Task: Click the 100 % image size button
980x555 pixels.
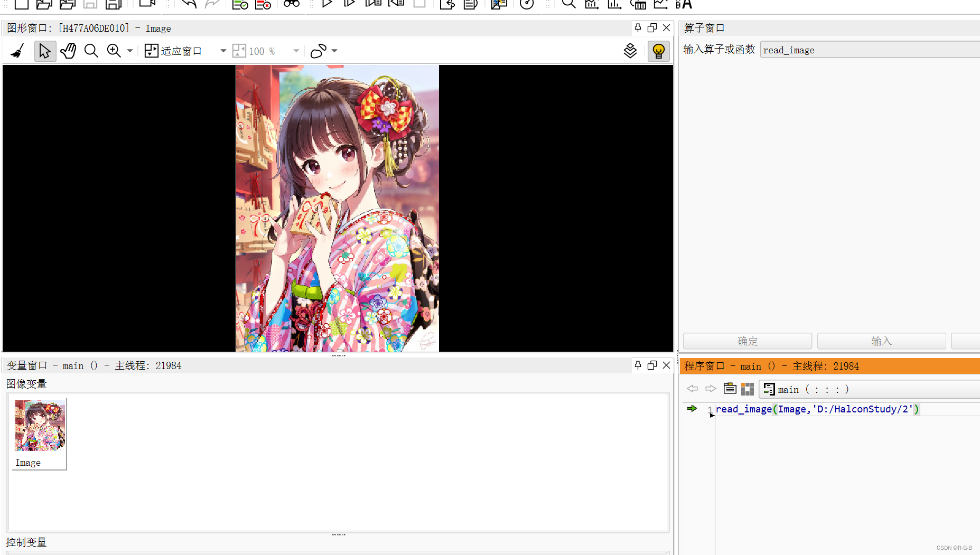Action: [254, 51]
